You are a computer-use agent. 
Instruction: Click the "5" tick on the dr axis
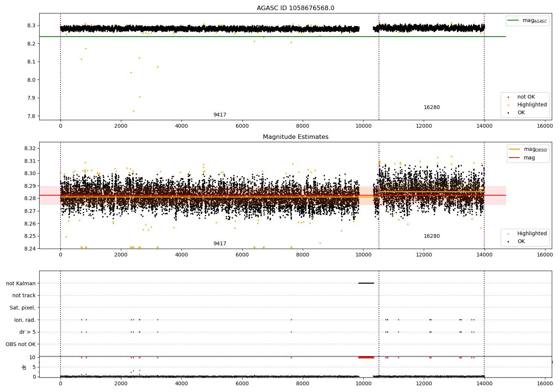(34, 367)
